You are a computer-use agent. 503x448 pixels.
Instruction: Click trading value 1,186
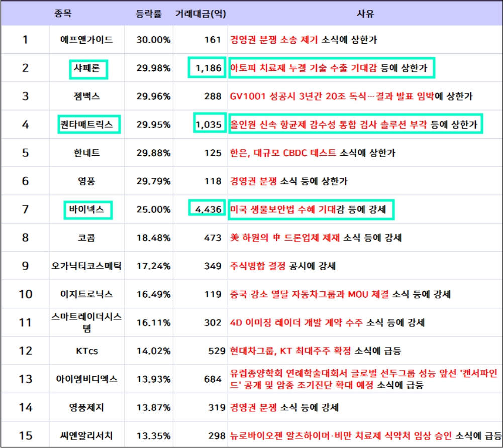(209, 68)
